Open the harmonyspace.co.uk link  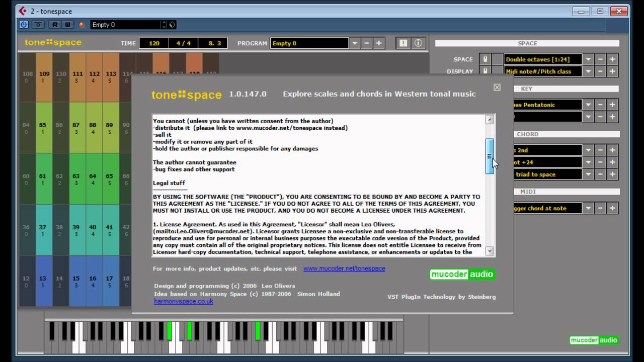pyautogui.click(x=184, y=301)
